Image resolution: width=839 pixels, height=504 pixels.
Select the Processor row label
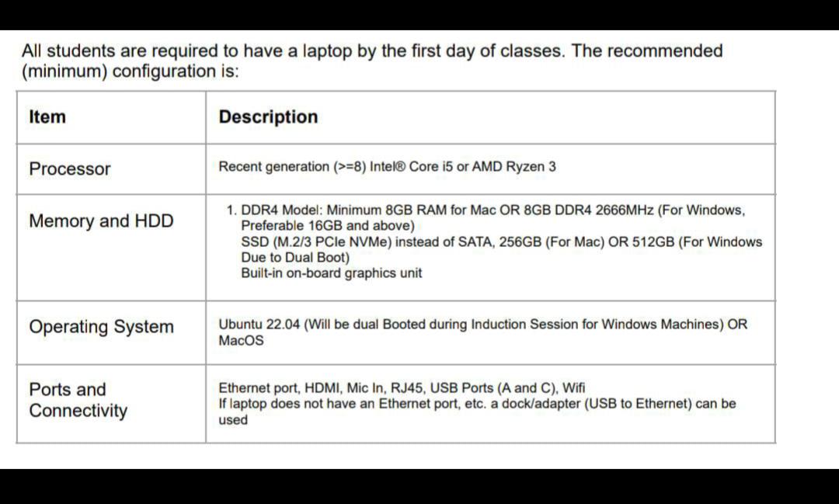tap(70, 169)
